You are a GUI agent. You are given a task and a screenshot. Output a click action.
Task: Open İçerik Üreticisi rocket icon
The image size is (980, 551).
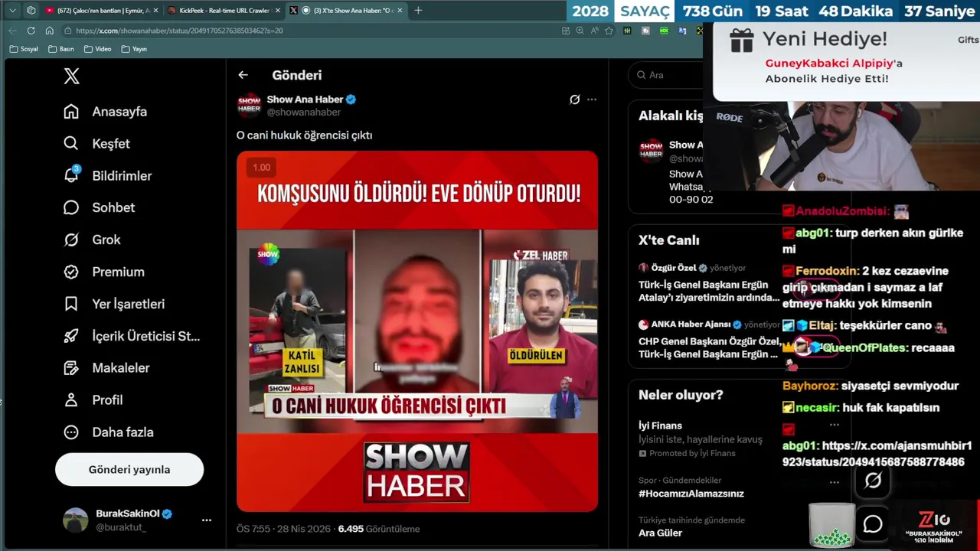pos(71,336)
